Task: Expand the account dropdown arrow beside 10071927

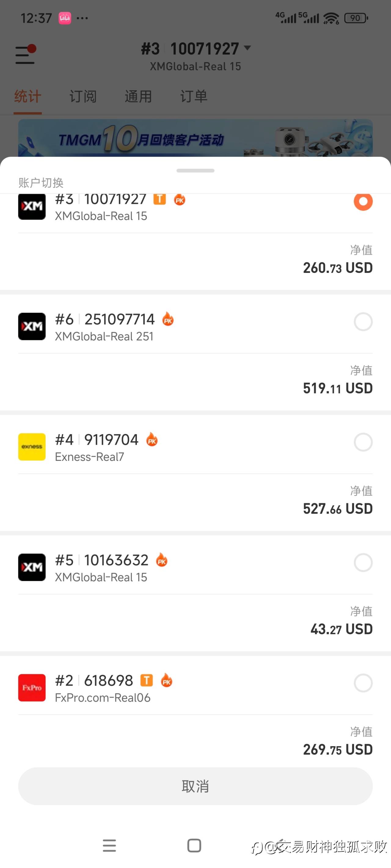Action: pyautogui.click(x=247, y=48)
